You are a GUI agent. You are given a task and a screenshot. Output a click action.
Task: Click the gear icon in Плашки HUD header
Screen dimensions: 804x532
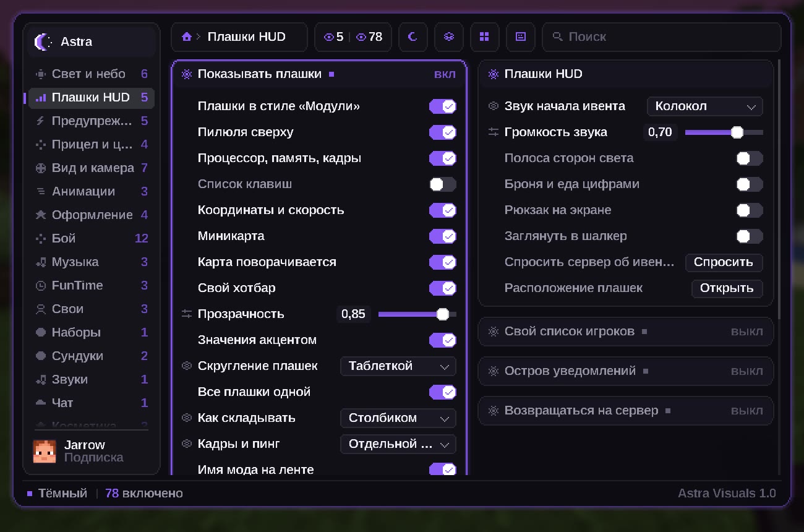pos(494,74)
